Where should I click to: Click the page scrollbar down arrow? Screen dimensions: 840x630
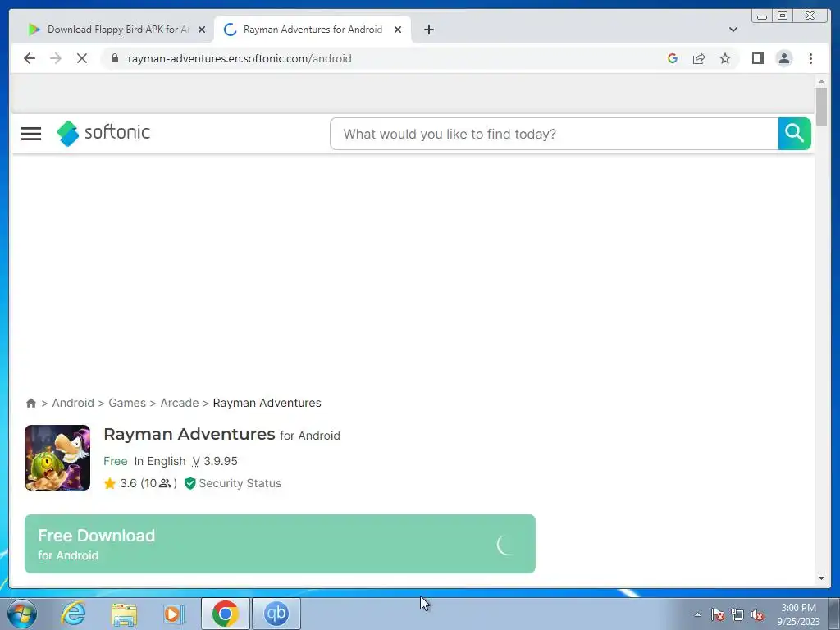[821, 578]
